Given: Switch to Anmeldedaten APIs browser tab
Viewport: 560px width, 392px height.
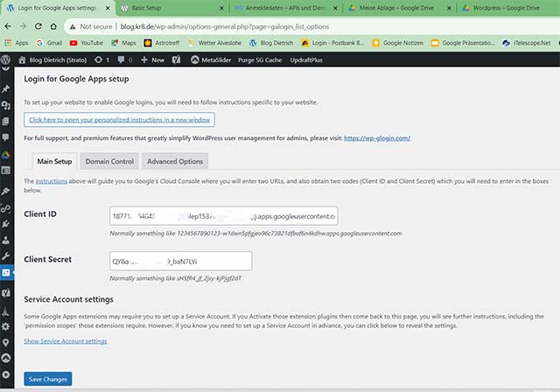Looking at the screenshot, I should coord(286,8).
